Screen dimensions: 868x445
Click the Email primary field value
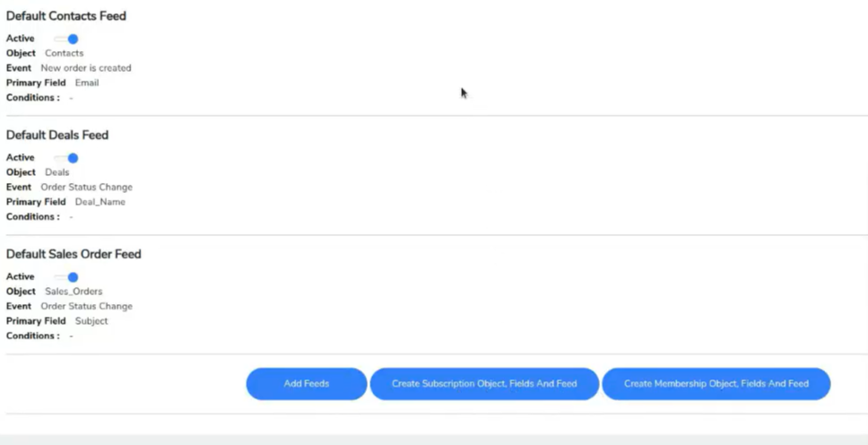pyautogui.click(x=87, y=83)
